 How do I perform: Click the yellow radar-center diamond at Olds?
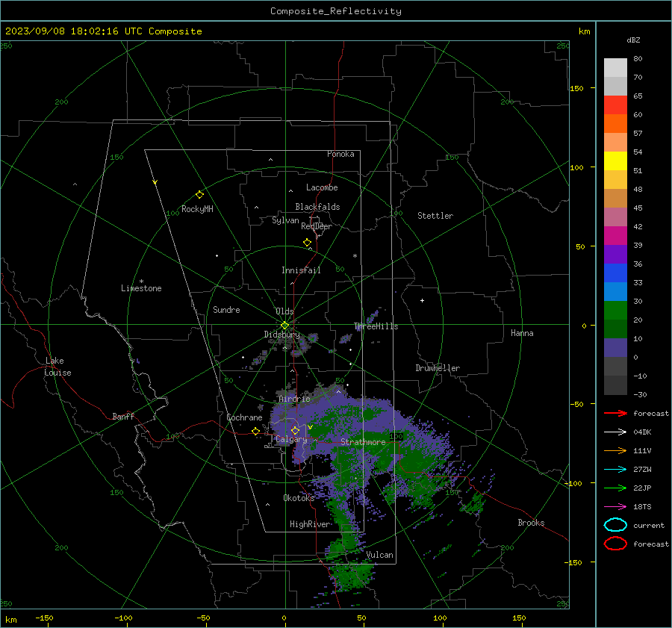click(x=284, y=326)
